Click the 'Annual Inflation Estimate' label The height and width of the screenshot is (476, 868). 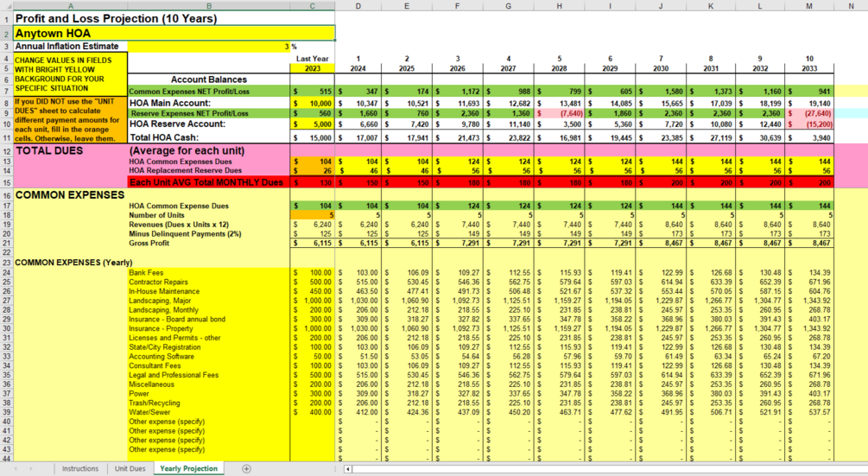[x=67, y=47]
